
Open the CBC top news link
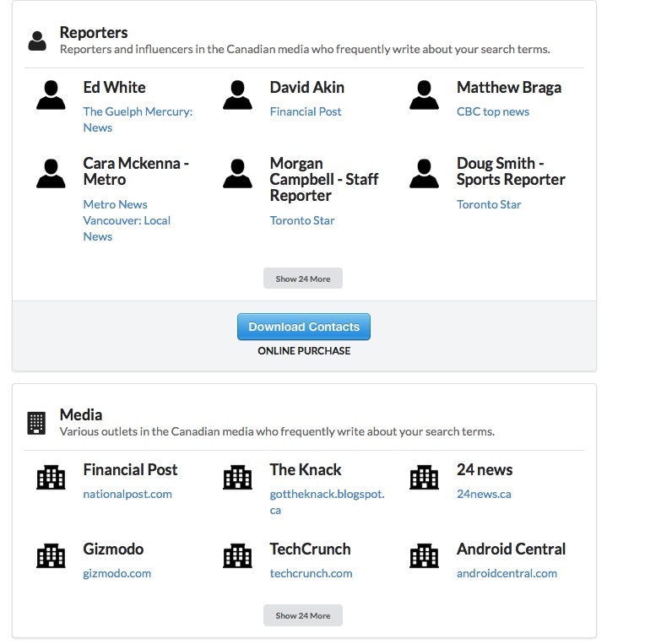pos(493,111)
